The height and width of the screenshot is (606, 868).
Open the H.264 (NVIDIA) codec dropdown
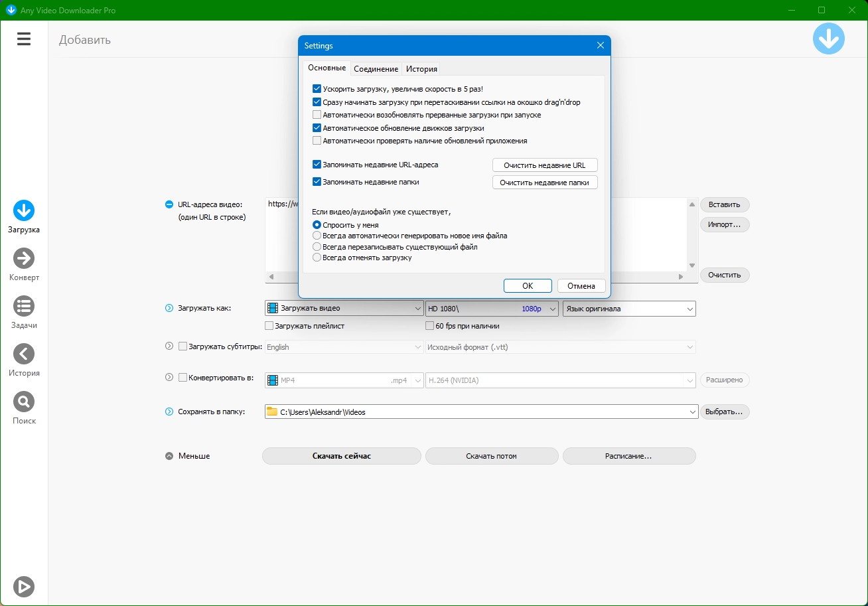[561, 380]
